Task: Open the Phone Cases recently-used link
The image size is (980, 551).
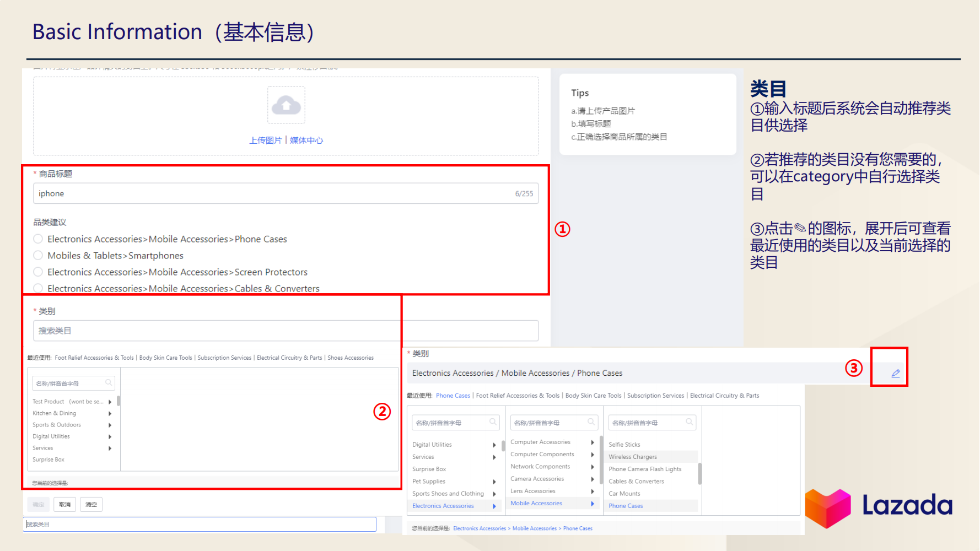Action: [453, 395]
